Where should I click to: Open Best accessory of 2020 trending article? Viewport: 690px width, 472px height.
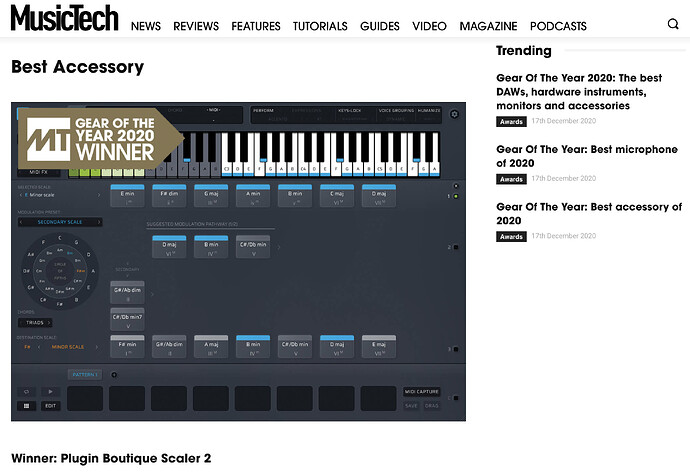(x=589, y=214)
